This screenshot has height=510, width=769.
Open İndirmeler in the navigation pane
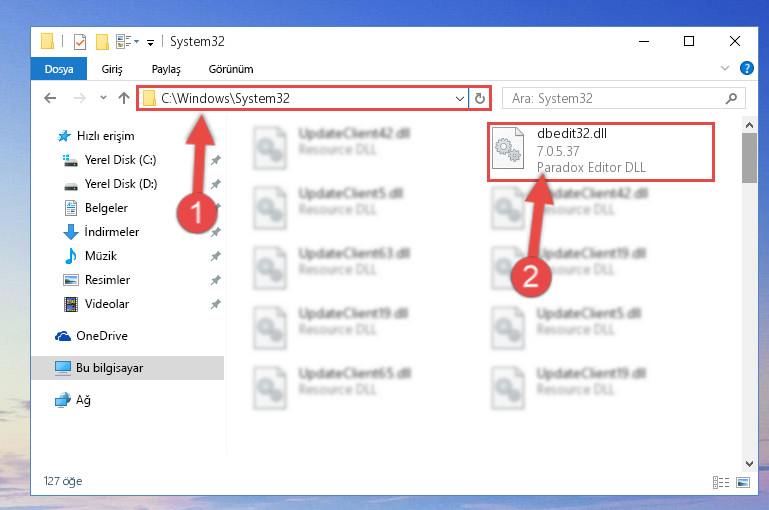112,231
